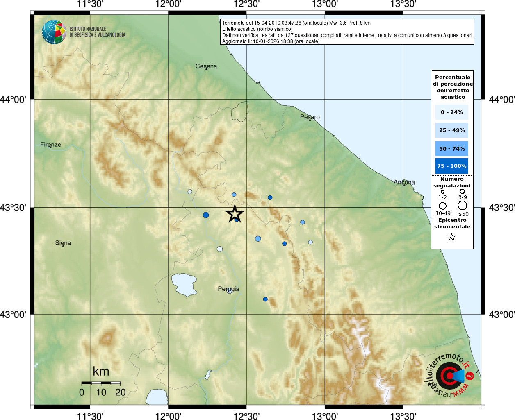
Task: Click the 0 - 24% color swatch
Action: (x=452, y=112)
